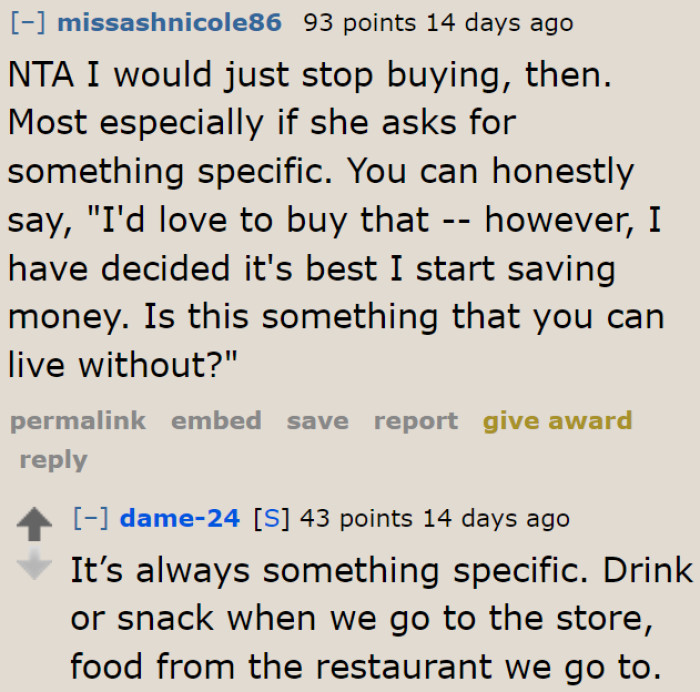The image size is (700, 692).
Task: Open missashnicole86's user profile
Action: click(169, 22)
